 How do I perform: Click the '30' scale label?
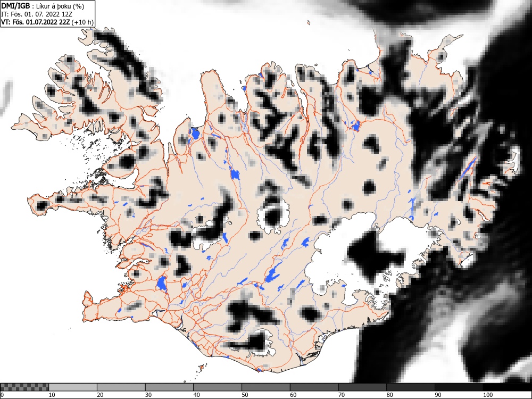148,395
